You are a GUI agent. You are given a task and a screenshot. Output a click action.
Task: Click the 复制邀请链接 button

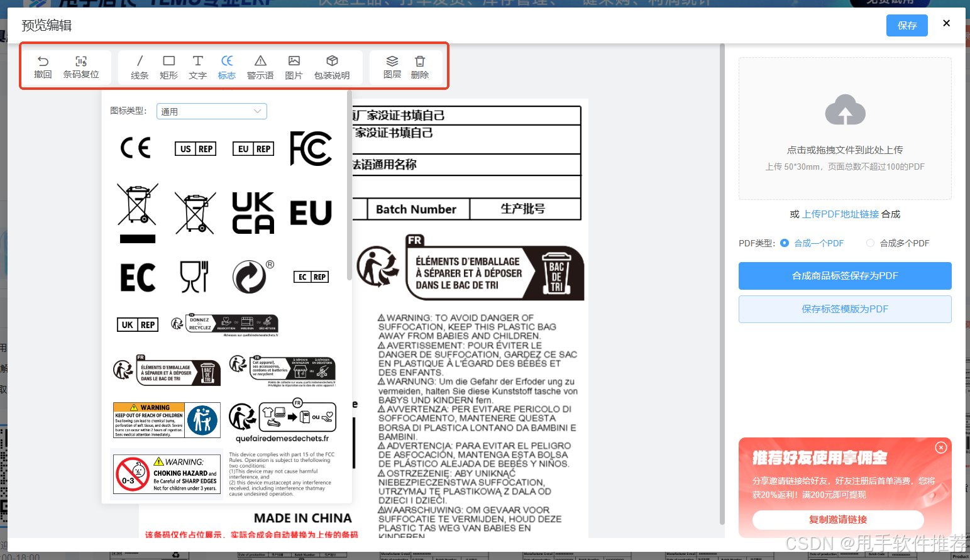pos(838,520)
